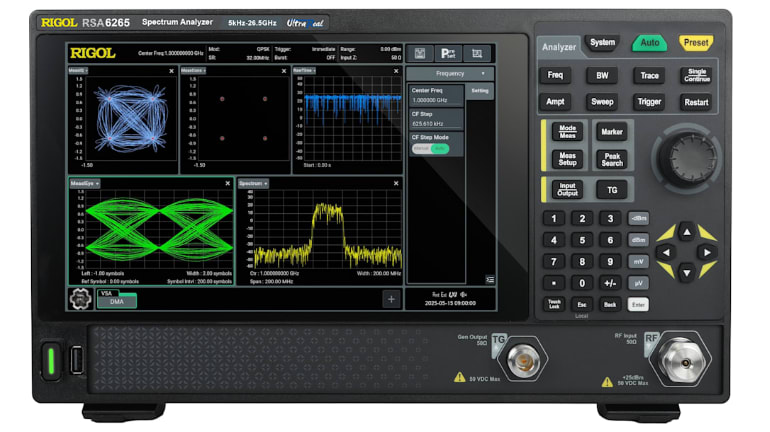This screenshot has height=432, width=770.
Task: Tap the decimal point key
Action: 554,283
